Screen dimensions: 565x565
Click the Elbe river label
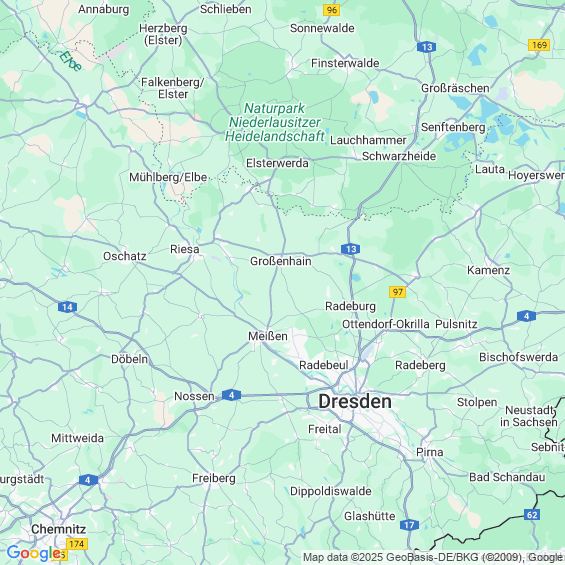pos(71,61)
